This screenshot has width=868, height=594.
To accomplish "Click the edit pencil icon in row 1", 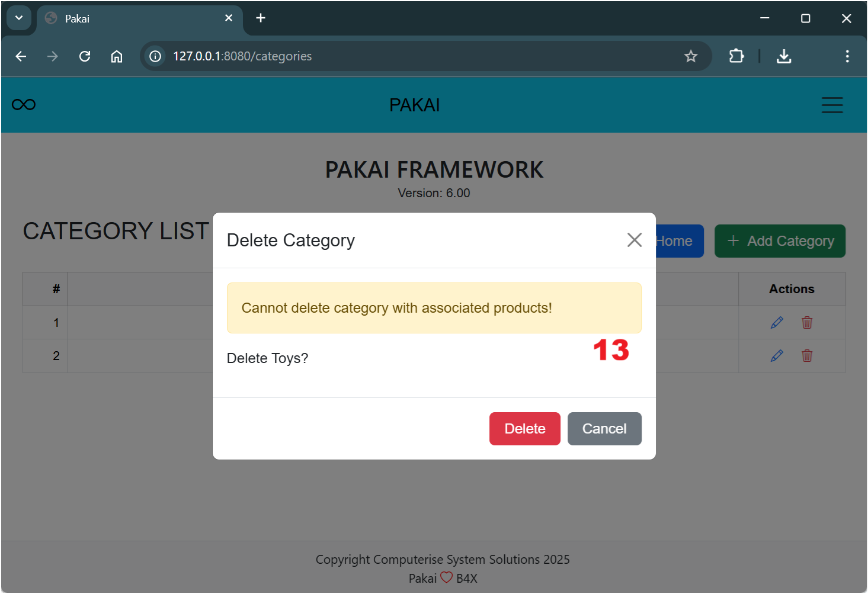I will 777,323.
